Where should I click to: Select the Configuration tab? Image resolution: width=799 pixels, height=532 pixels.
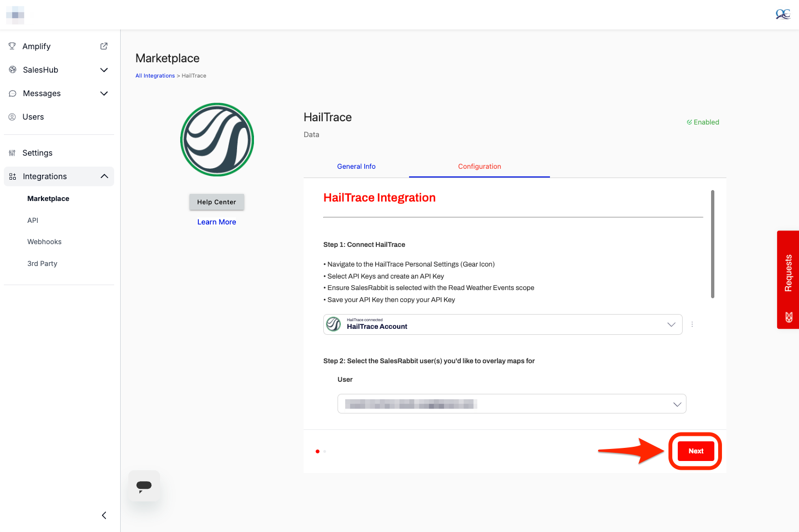pyautogui.click(x=479, y=167)
